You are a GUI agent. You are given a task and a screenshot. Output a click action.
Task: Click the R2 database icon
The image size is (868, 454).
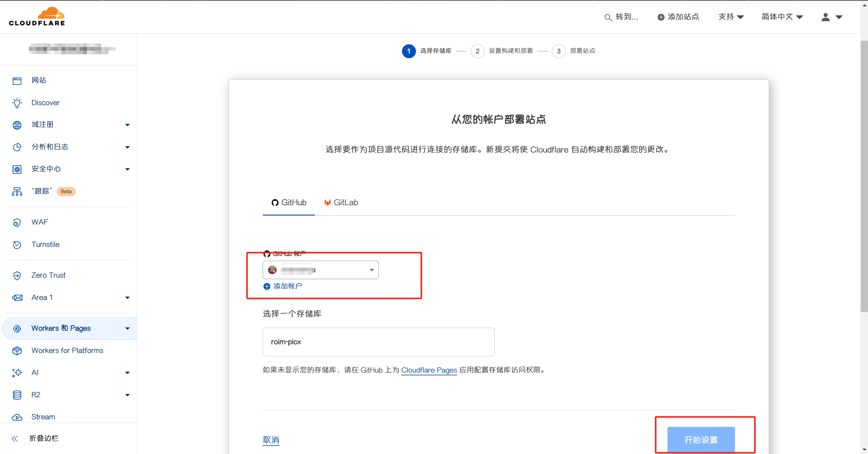pos(17,395)
